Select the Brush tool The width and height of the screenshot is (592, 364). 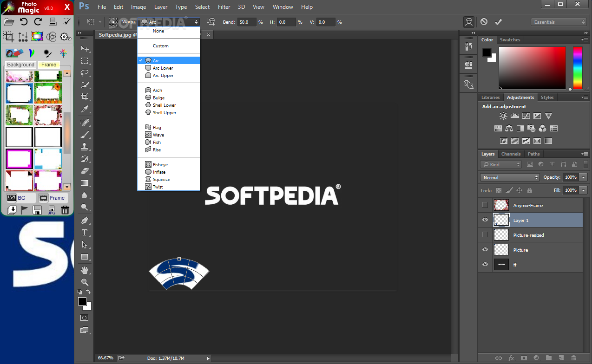[85, 135]
